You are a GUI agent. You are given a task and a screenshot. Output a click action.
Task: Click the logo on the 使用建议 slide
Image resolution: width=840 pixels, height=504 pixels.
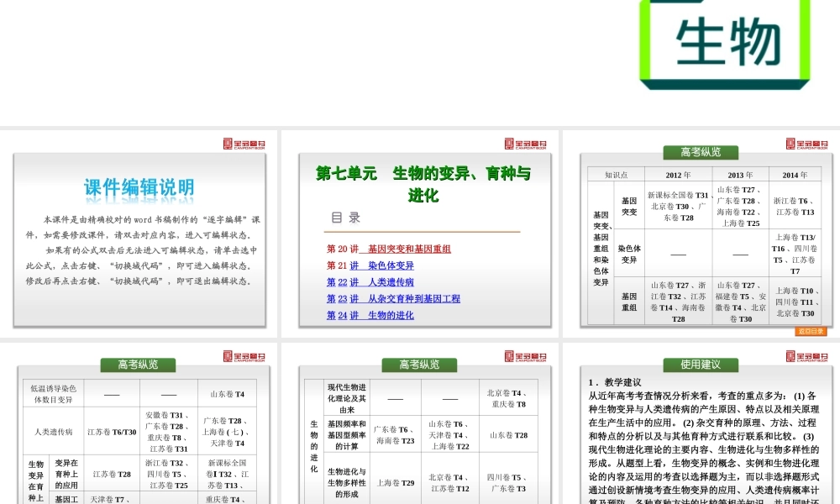[806, 356]
